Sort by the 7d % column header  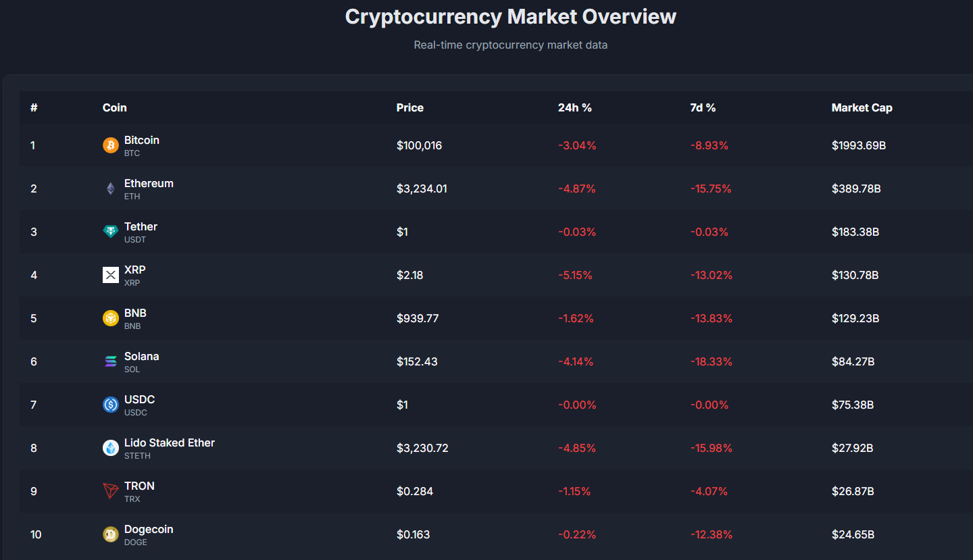point(703,107)
